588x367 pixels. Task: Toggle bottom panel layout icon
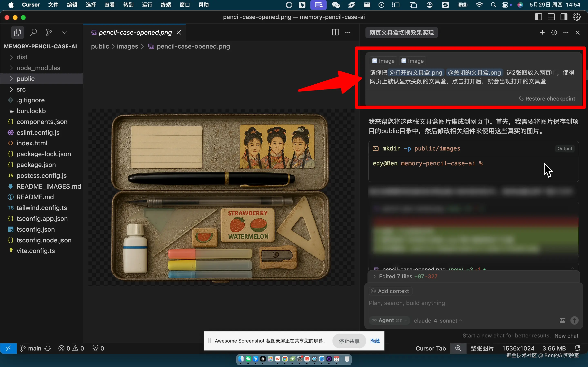(x=551, y=17)
